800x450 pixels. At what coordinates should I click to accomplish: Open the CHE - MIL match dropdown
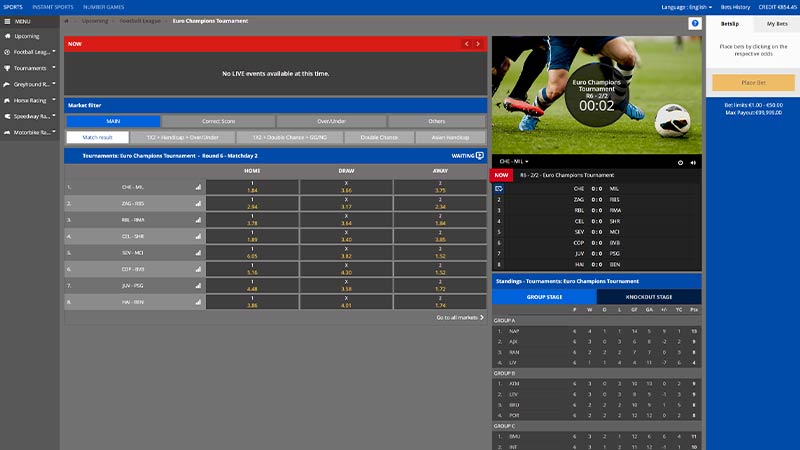(x=514, y=161)
